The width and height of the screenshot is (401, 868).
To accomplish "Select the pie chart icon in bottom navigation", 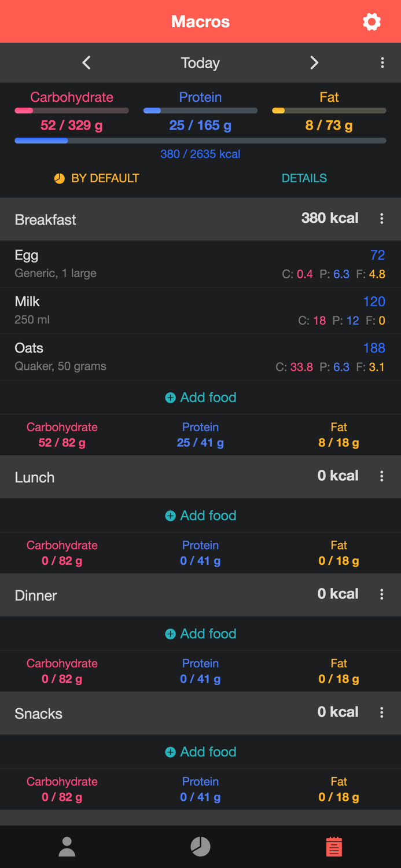I will click(x=200, y=846).
